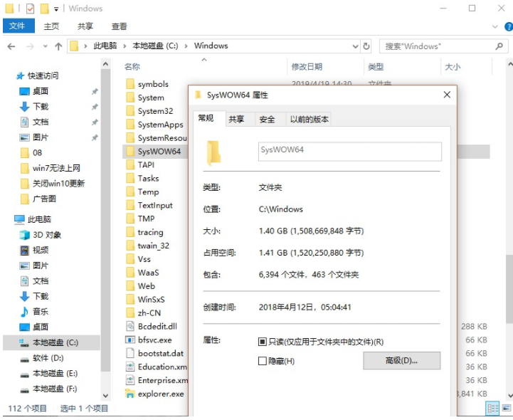Switch to 以前的版本 tab in properties
The image size is (513, 420).
click(x=310, y=119)
